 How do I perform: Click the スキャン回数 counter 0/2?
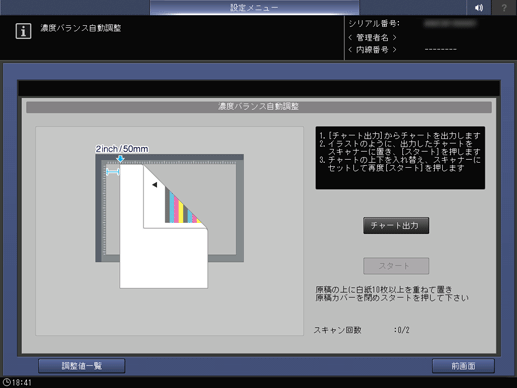[x=402, y=330]
